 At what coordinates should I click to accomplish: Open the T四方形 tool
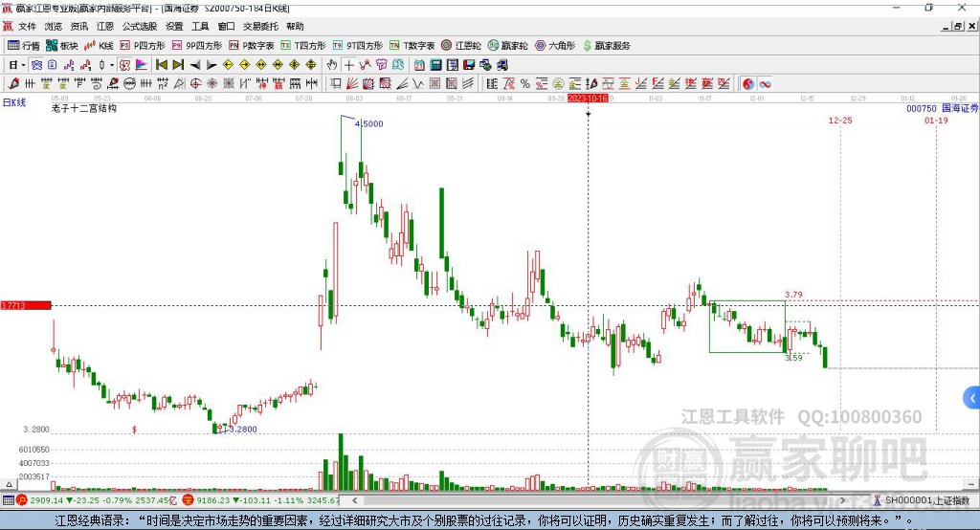click(x=303, y=46)
